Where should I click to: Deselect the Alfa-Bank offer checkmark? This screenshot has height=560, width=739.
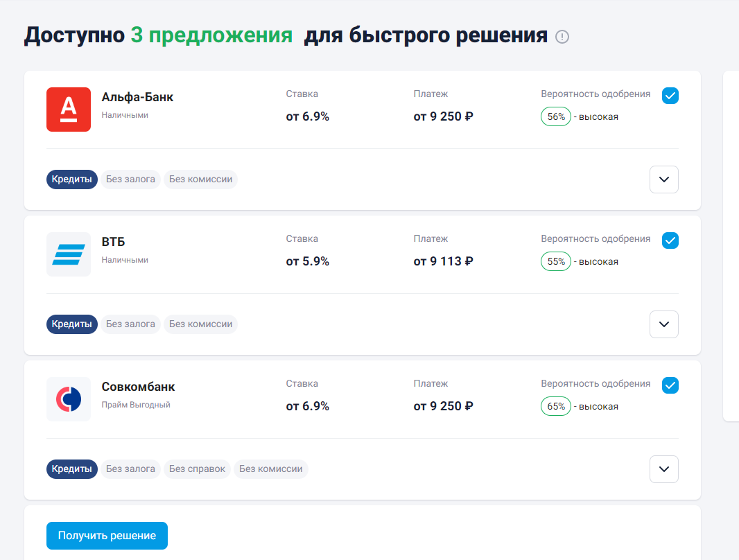click(670, 96)
